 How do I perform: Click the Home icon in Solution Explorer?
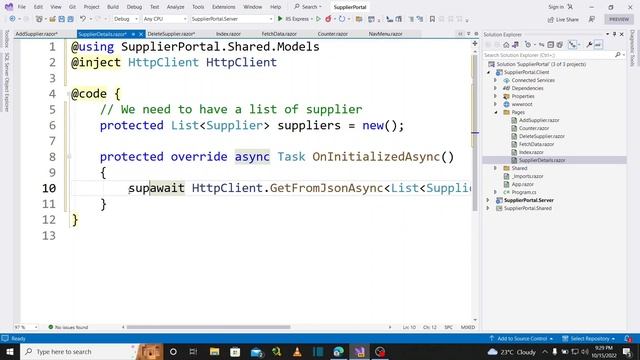(x=506, y=45)
